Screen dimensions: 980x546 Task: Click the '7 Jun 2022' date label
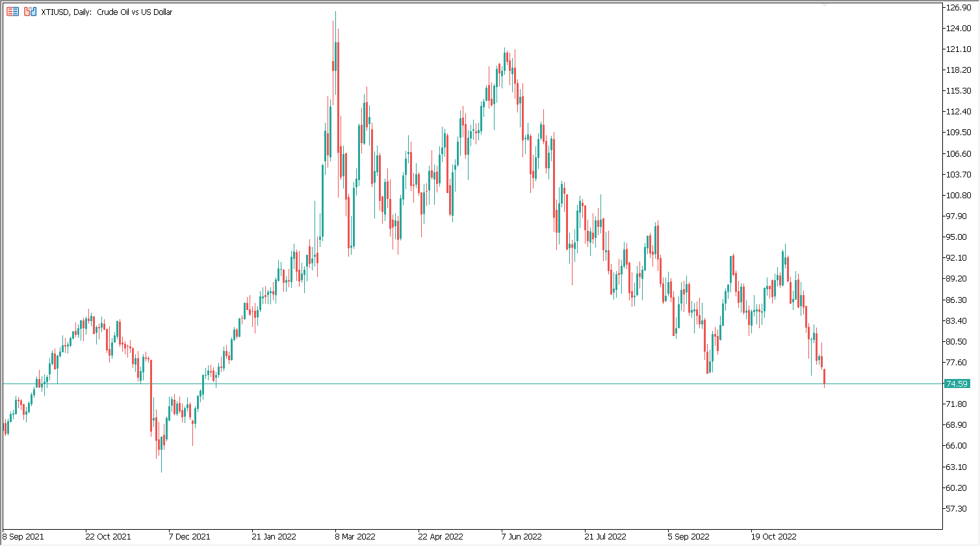coord(522,537)
